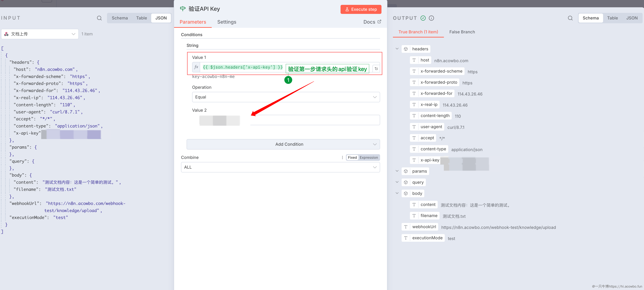Click the INPUT panel search icon

[99, 18]
